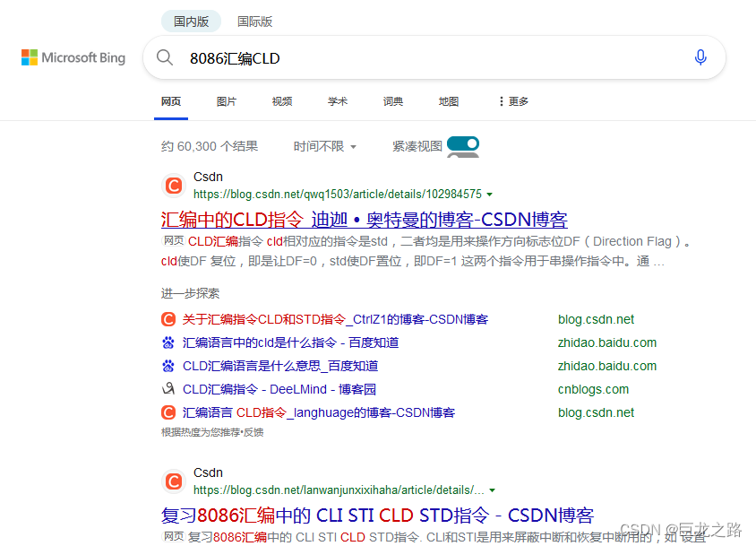The width and height of the screenshot is (756, 546).
Task: Click the CSDN icon beside the CtrlZ1 blog link
Action: (168, 319)
